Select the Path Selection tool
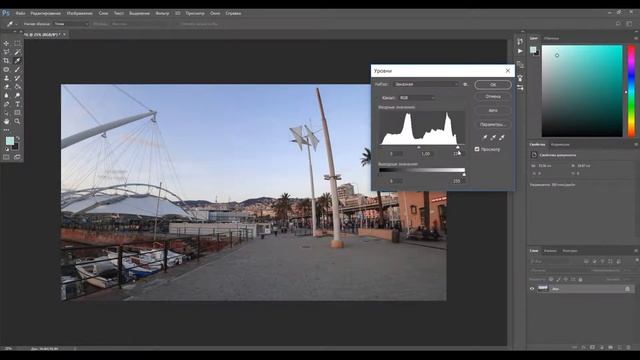 tap(6, 113)
